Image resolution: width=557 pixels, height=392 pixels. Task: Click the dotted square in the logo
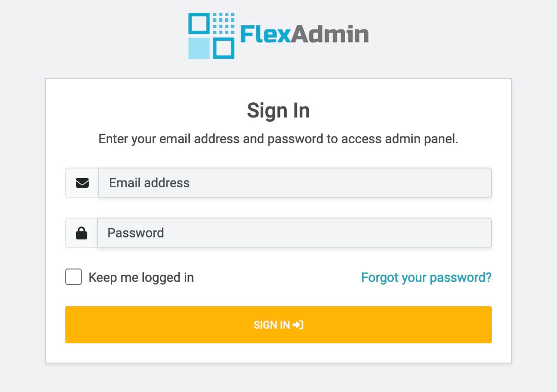[224, 23]
